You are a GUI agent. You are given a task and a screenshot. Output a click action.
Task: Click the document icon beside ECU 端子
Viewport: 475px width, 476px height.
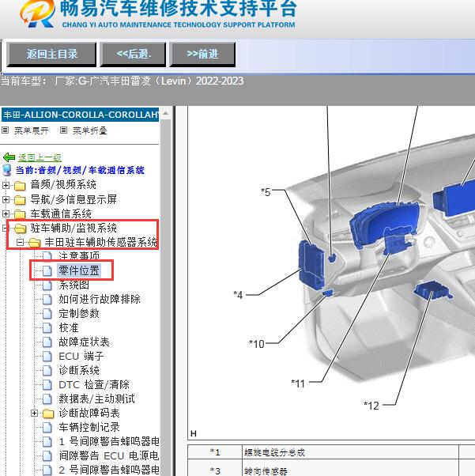[47, 356]
